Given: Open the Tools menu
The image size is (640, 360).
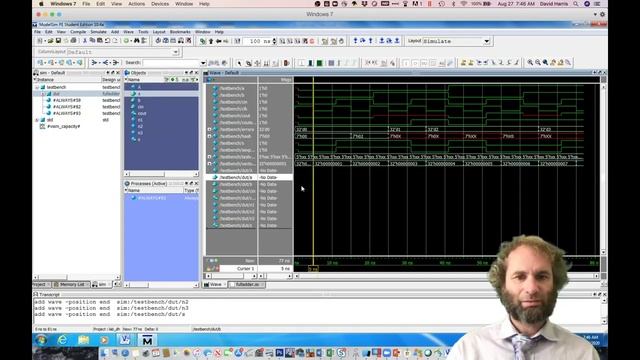Looking at the screenshot, I should 143,32.
